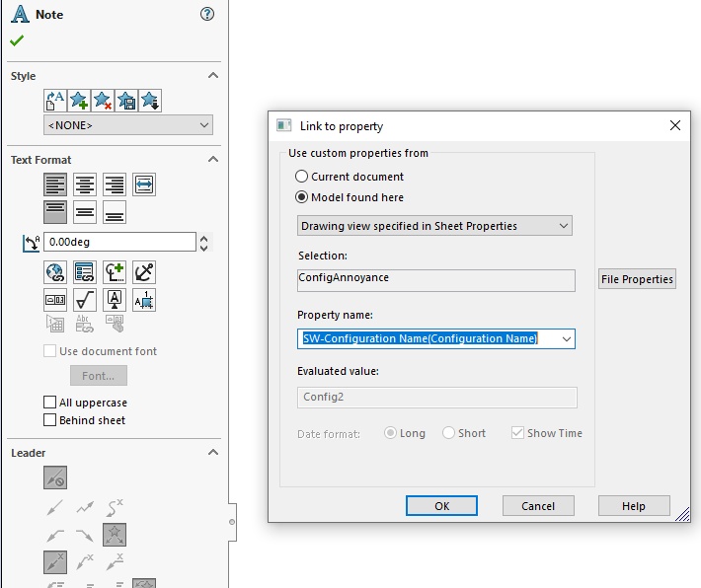Click the Add Flag Note Bank icon

[144, 300]
